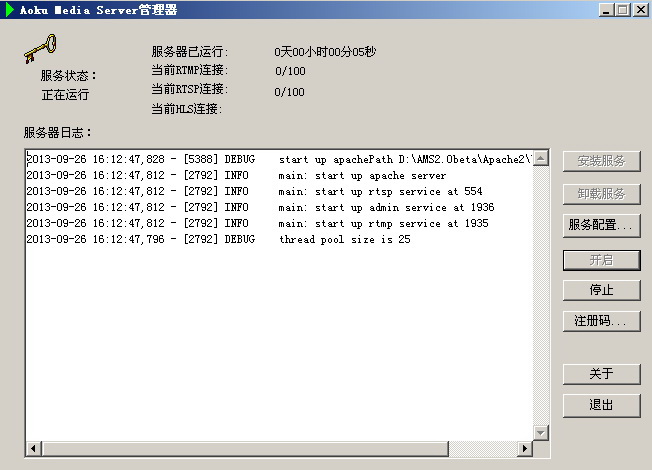
Task: Click the 服务器日志 label
Action: point(57,133)
